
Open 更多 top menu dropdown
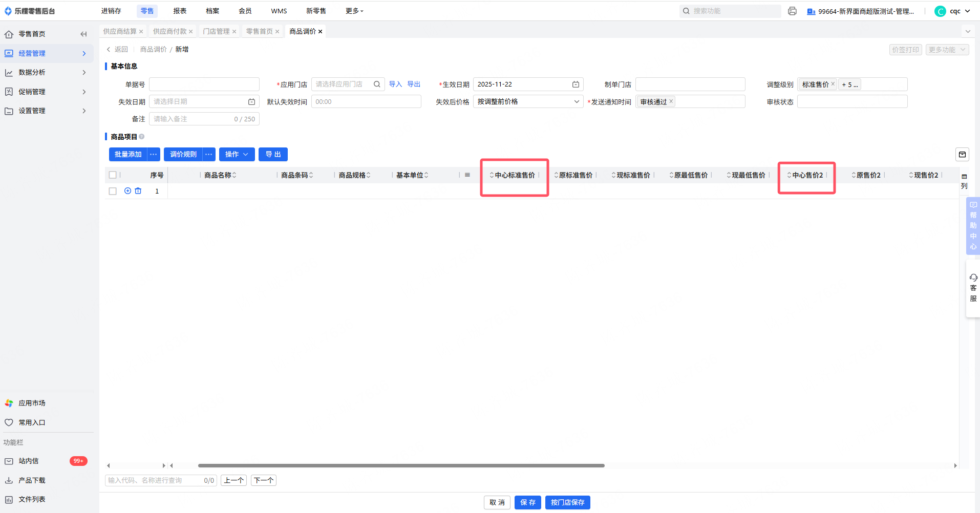[354, 11]
